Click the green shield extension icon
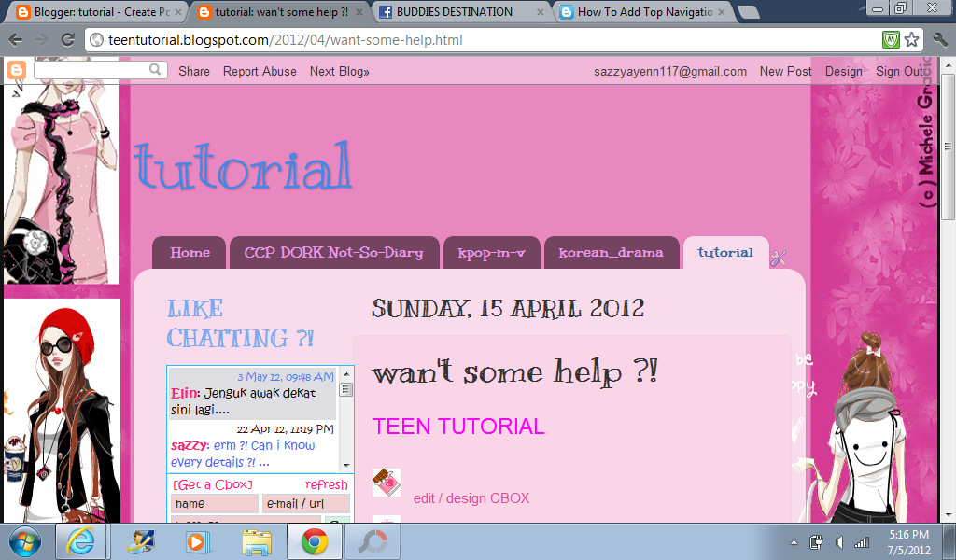 coord(891,40)
